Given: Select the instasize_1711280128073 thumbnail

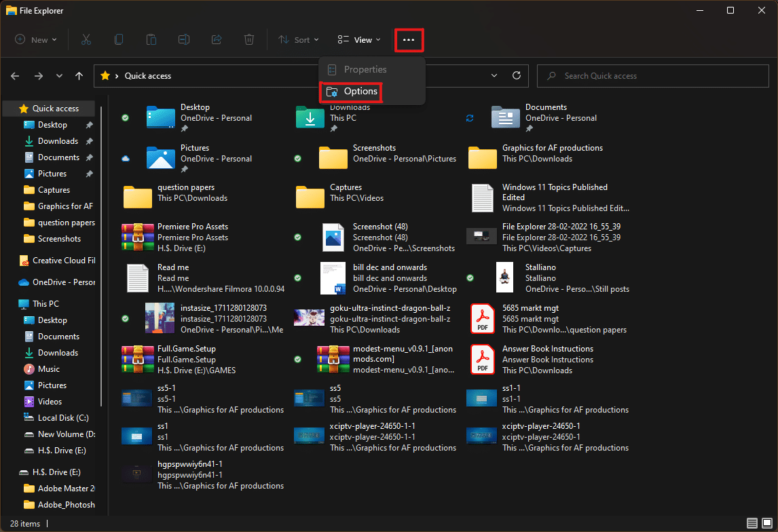Looking at the screenshot, I should (x=160, y=319).
